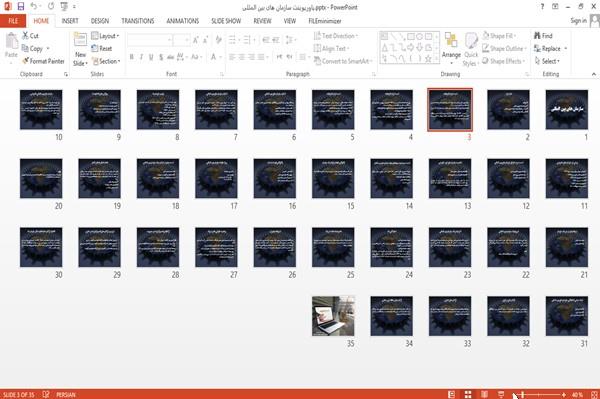Switch to the INSERT tab
Viewport: 600px width, 399px height.
point(70,21)
